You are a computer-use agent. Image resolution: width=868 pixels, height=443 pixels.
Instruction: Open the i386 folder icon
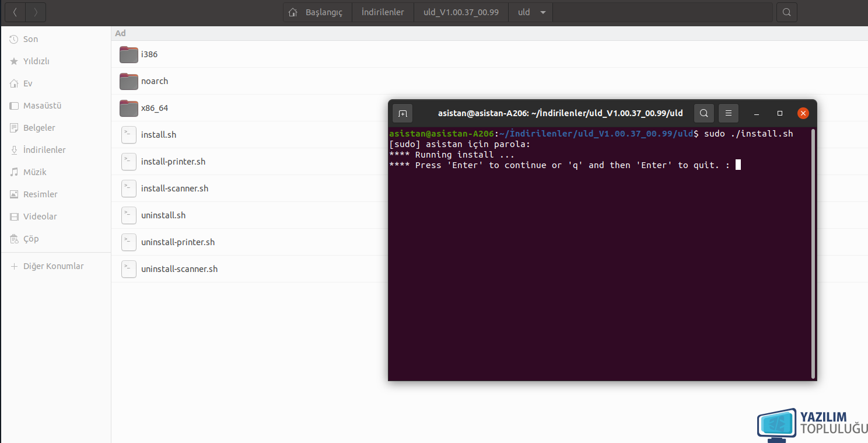click(x=129, y=54)
